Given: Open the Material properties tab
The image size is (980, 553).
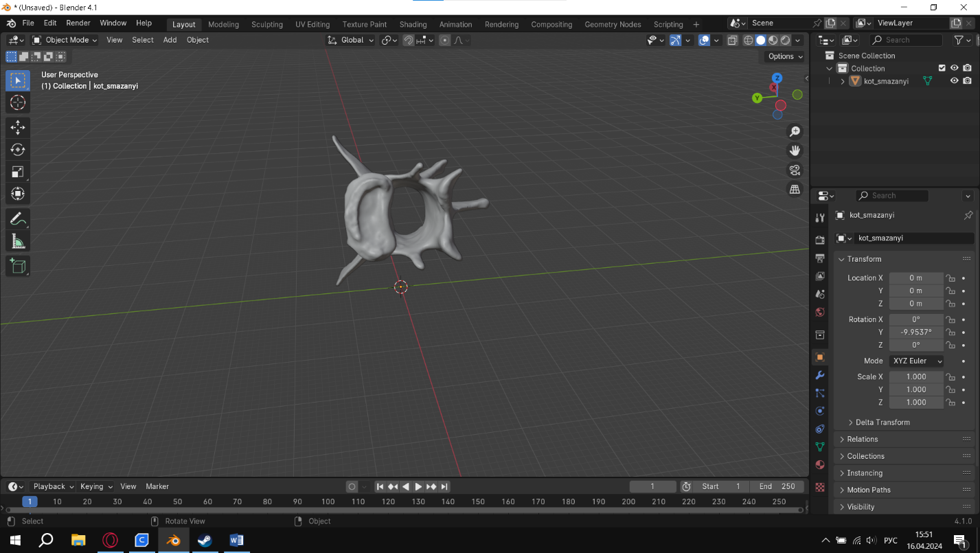Looking at the screenshot, I should (819, 465).
